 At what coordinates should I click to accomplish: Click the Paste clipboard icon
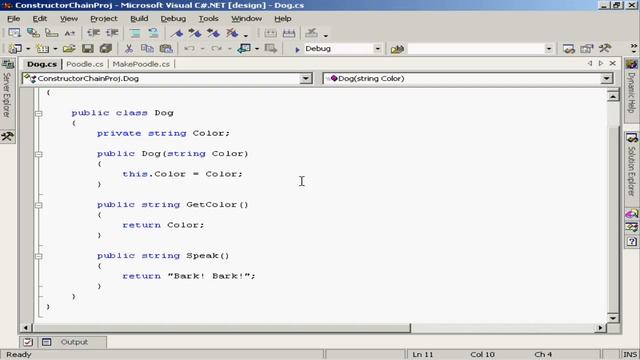point(166,49)
